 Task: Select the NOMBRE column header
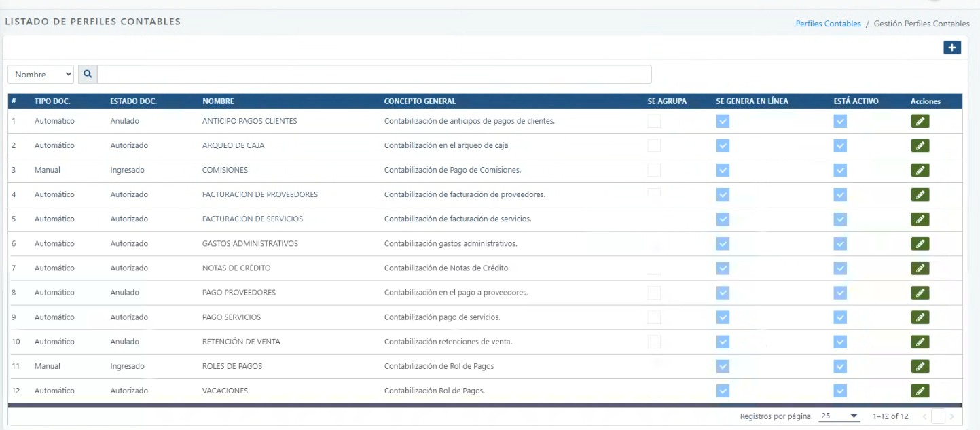219,101
